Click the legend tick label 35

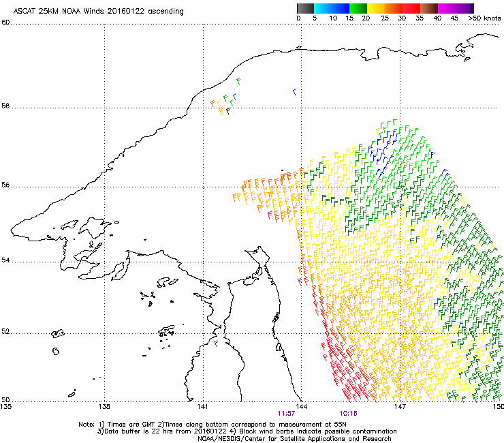pyautogui.click(x=420, y=18)
